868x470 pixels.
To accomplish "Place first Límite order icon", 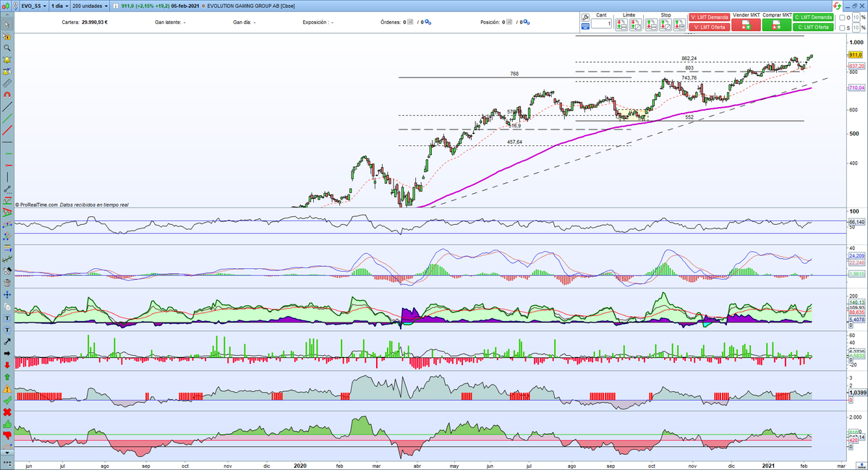I will [x=621, y=25].
